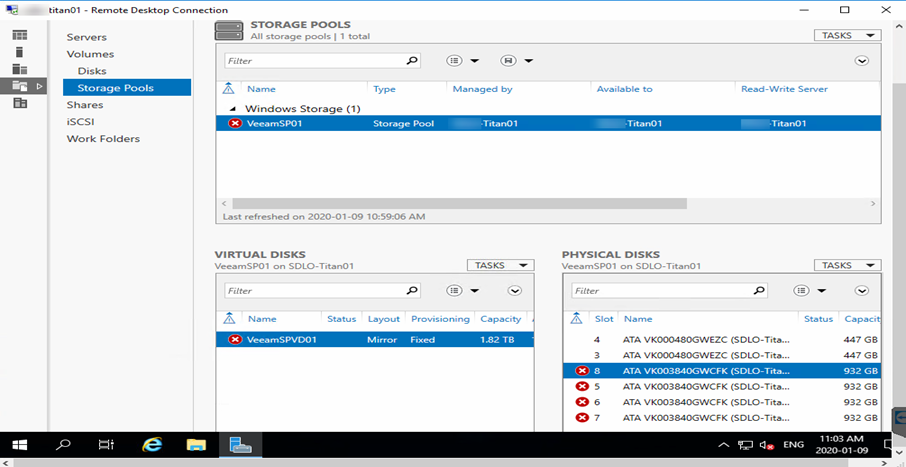Viewport: 906px width, 467px height.
Task: Select physical disk in slot 4
Action: pos(721,339)
